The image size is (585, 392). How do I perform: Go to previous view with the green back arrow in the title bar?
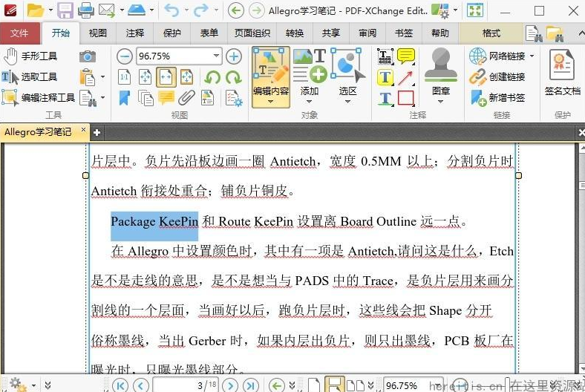click(236, 10)
